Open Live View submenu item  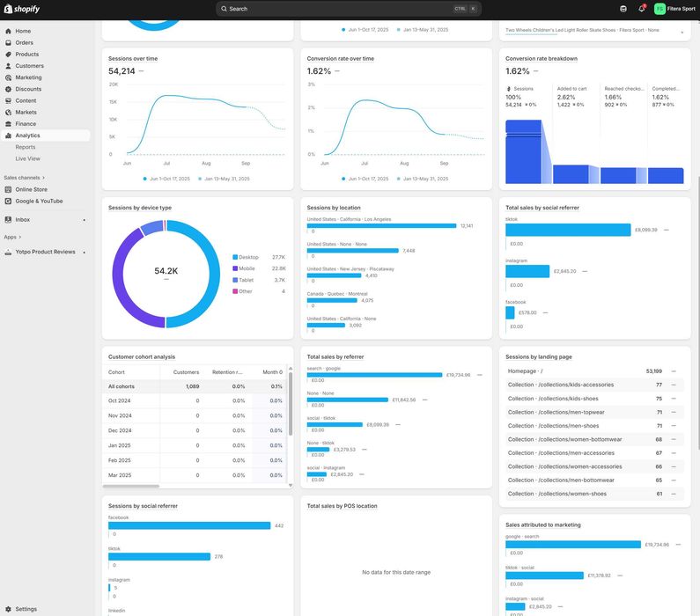click(27, 158)
